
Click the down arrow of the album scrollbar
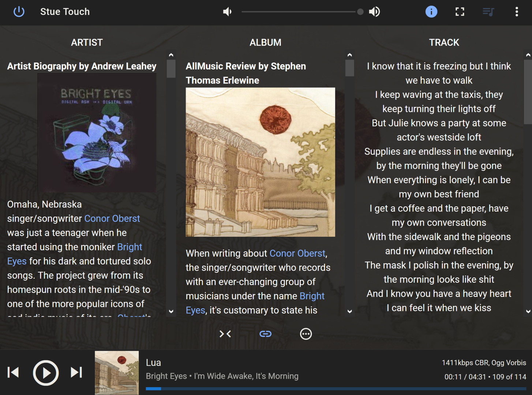click(x=349, y=311)
